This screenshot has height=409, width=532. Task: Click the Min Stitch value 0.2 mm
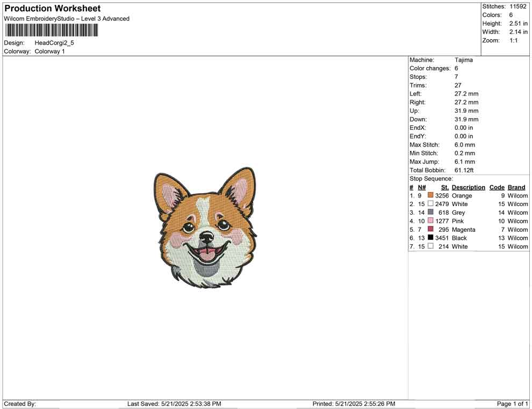465,153
